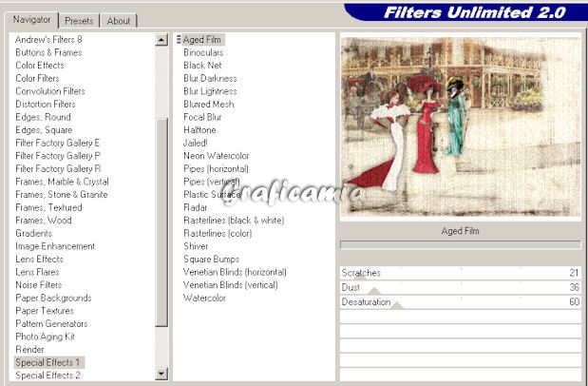Open the Edges, Round category
Image resolution: width=588 pixels, height=386 pixels.
pos(43,117)
